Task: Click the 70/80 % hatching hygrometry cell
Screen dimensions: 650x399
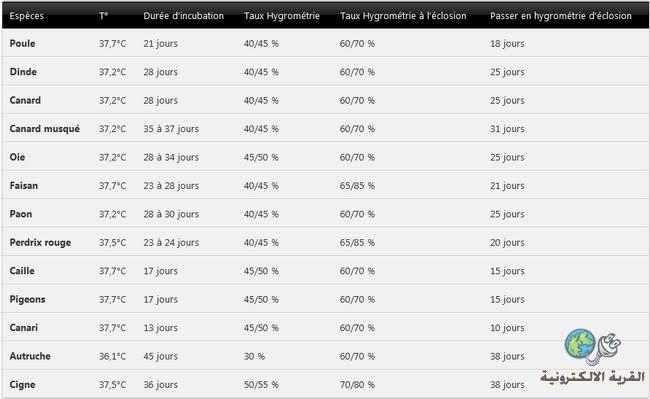Action: click(357, 384)
